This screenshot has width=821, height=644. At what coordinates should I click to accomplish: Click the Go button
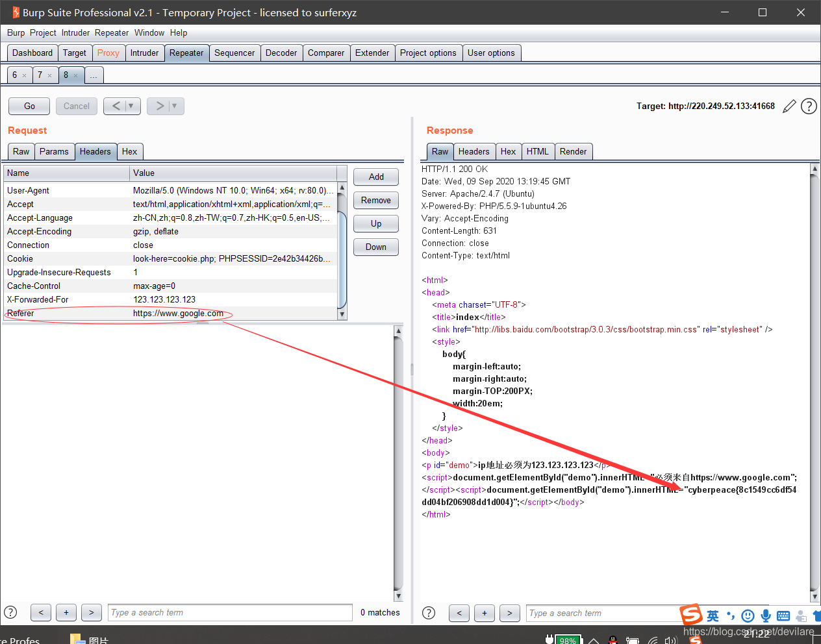tap(29, 106)
